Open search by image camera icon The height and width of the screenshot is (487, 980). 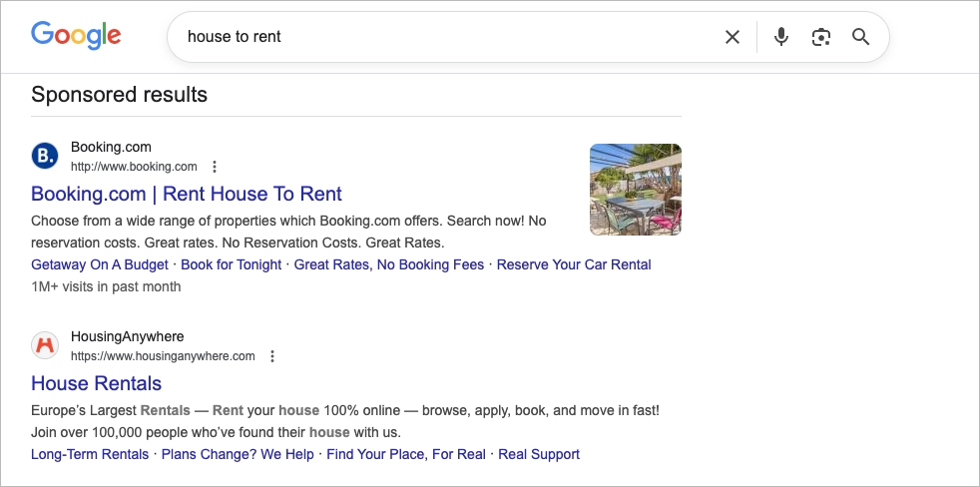pyautogui.click(x=821, y=37)
